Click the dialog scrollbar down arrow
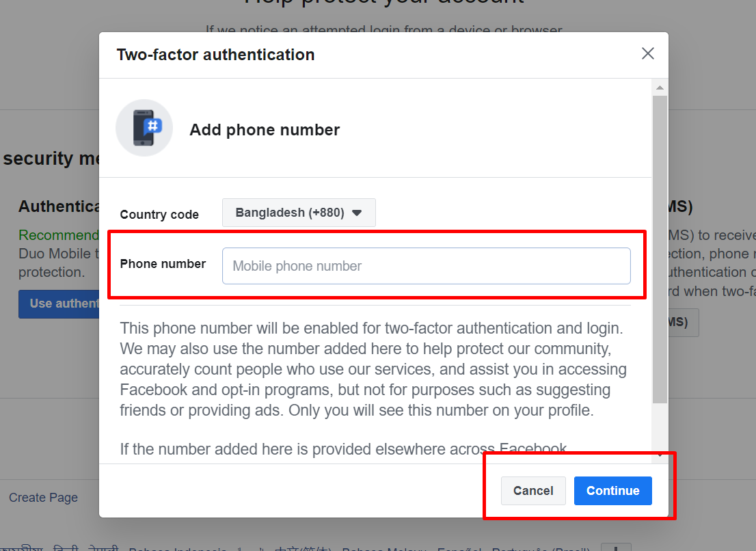Viewport: 756px width, 551px height. click(x=660, y=455)
